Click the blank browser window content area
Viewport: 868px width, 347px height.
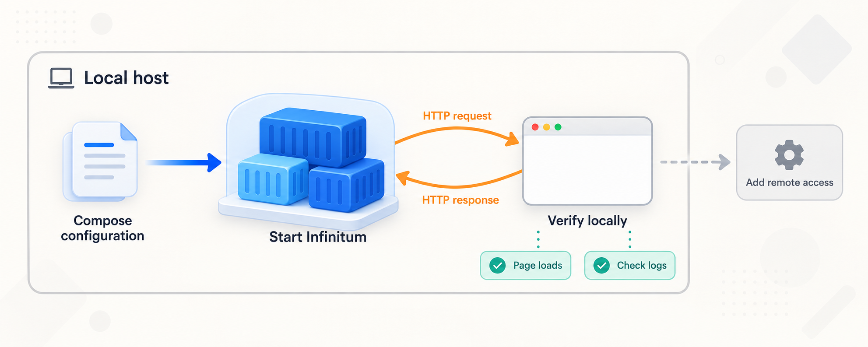(587, 169)
